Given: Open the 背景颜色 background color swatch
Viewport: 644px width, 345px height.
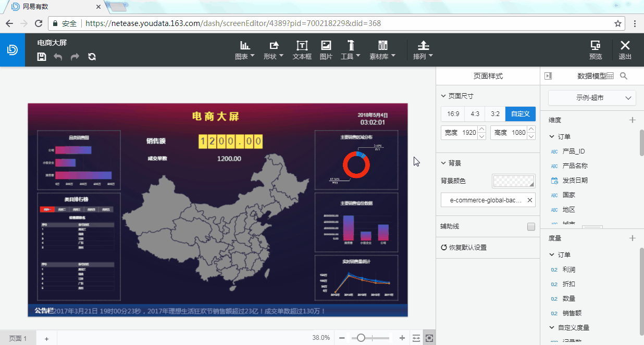Looking at the screenshot, I should [x=514, y=181].
